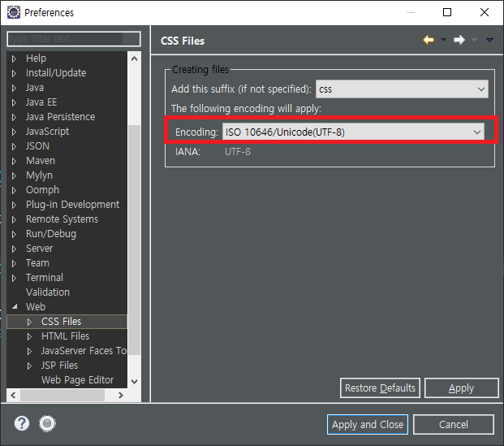Click the Eclipse icon in the title bar
The width and height of the screenshot is (504, 446).
[x=14, y=12]
